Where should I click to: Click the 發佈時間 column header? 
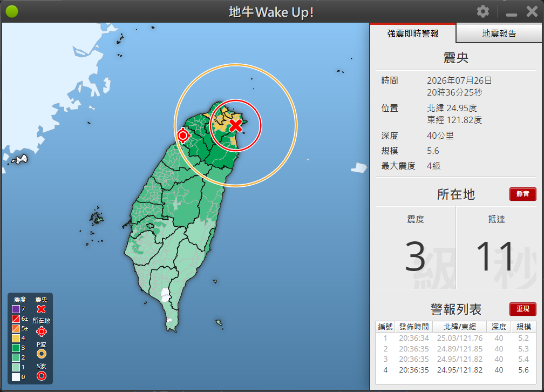tap(414, 327)
